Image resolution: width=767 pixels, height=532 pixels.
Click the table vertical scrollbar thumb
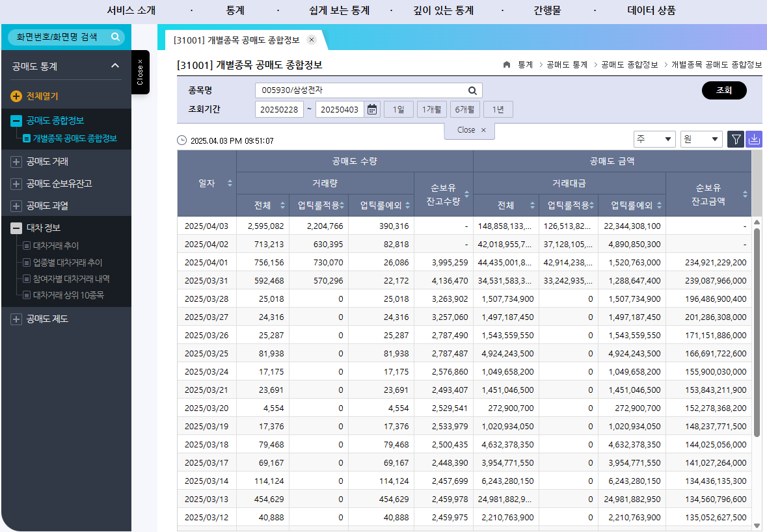point(757,332)
